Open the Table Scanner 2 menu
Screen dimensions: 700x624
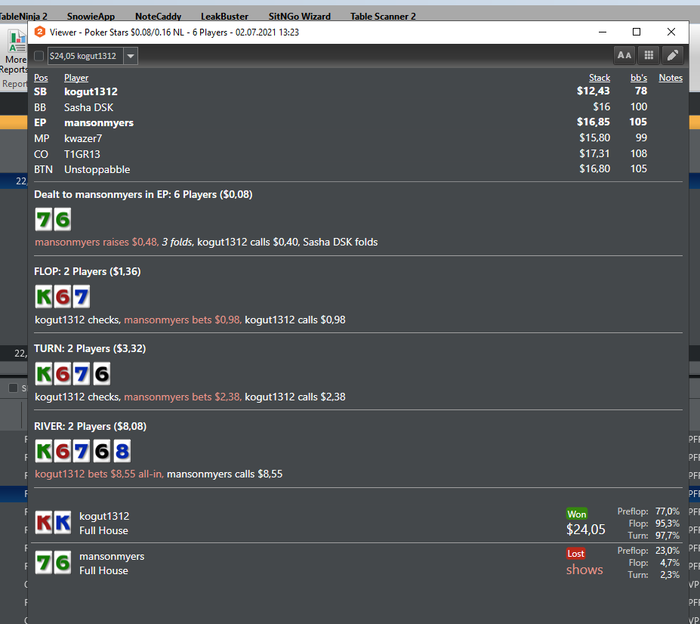(383, 17)
